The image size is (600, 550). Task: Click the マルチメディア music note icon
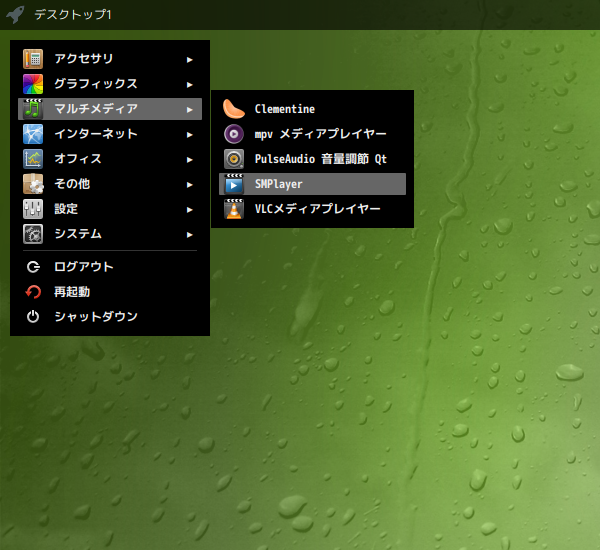33,109
